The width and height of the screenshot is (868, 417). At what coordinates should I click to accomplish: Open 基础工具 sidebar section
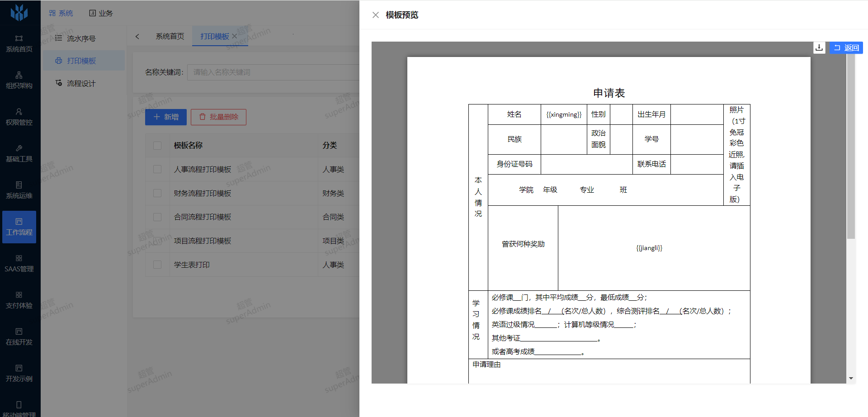pos(19,154)
